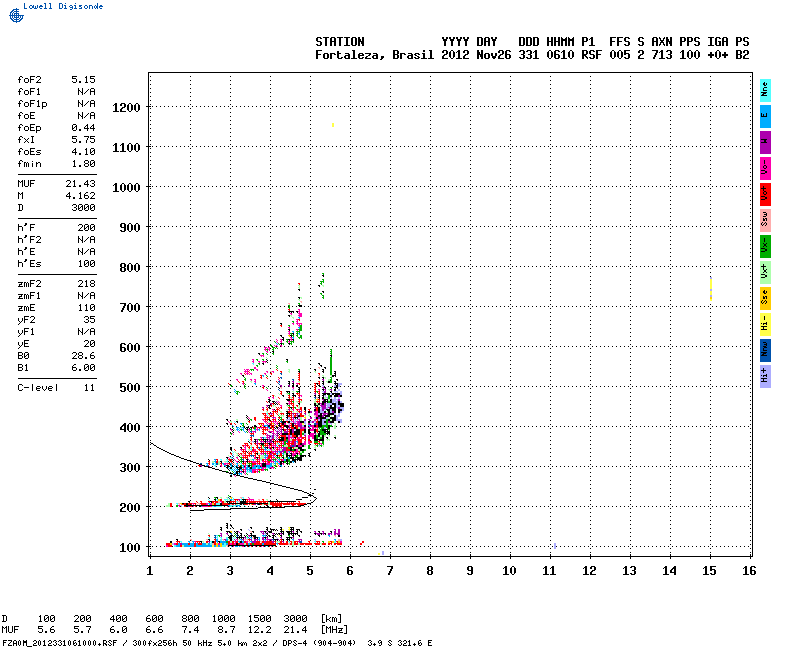Viewport: 800px width, 650px height.
Task: Click day-of-year value 331 in header
Action: point(529,55)
